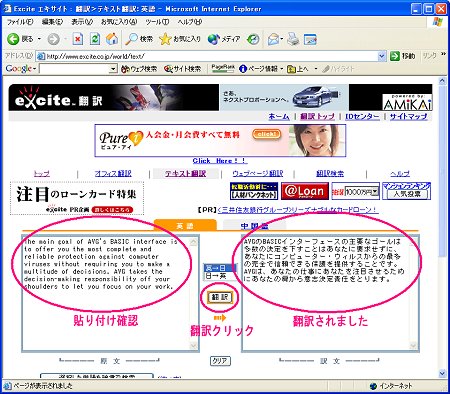Click the Print icon in toolbar

pos(293,39)
